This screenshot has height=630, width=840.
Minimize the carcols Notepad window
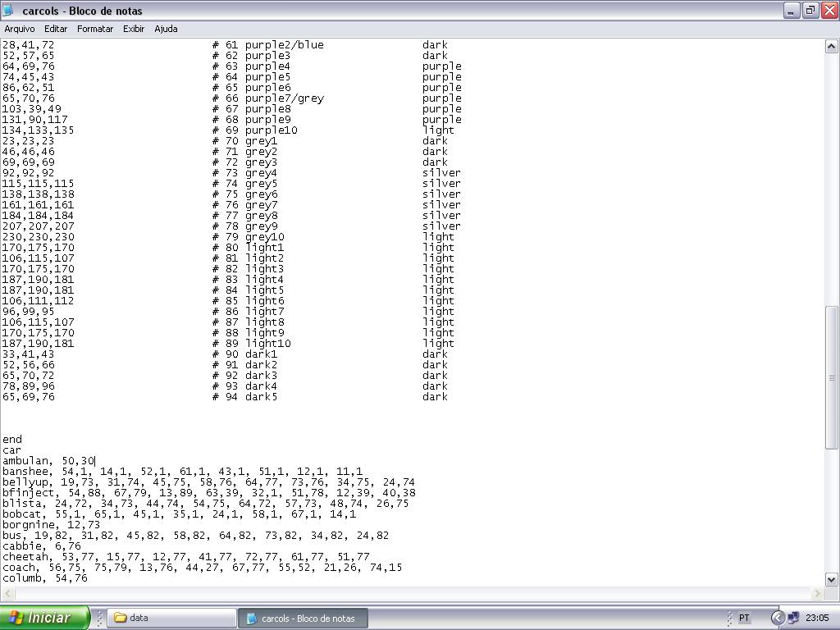(792, 10)
